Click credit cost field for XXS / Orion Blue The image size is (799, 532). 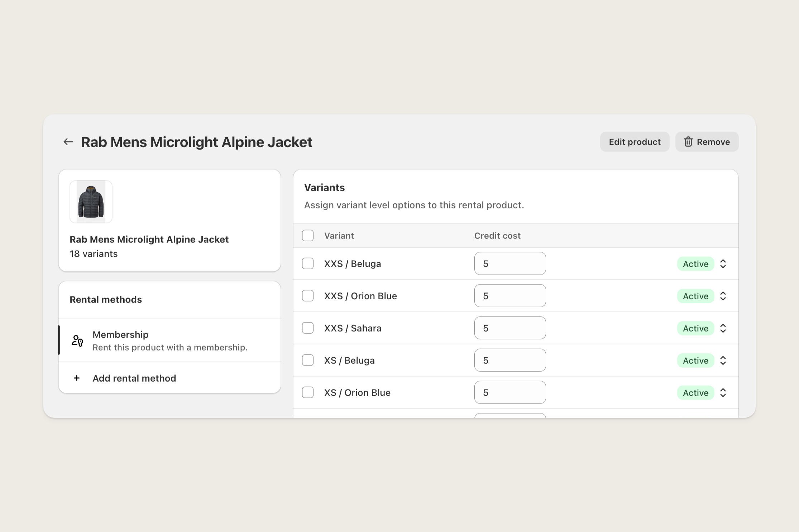pos(510,296)
